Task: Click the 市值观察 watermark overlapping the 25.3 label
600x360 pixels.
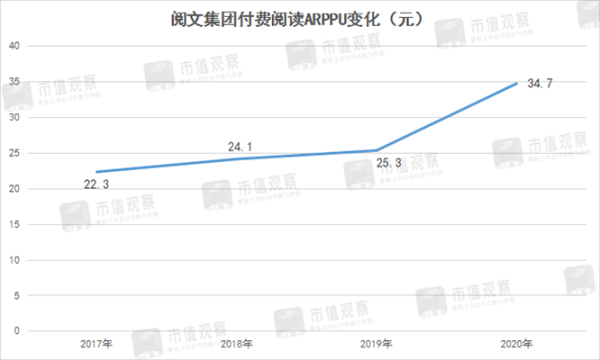Action: pyautogui.click(x=392, y=169)
